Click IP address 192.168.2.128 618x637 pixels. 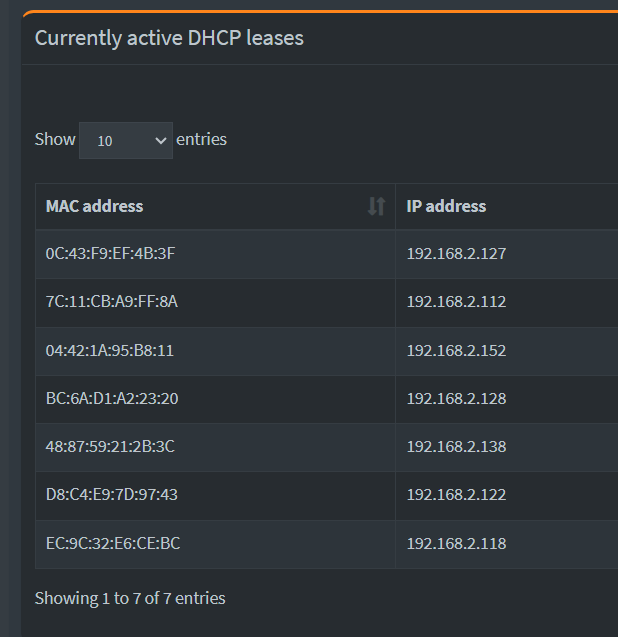[456, 398]
